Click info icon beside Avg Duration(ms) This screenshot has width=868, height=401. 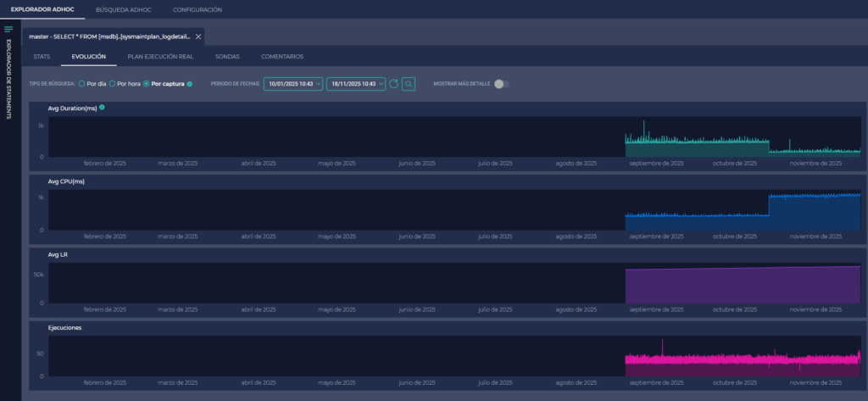(103, 108)
